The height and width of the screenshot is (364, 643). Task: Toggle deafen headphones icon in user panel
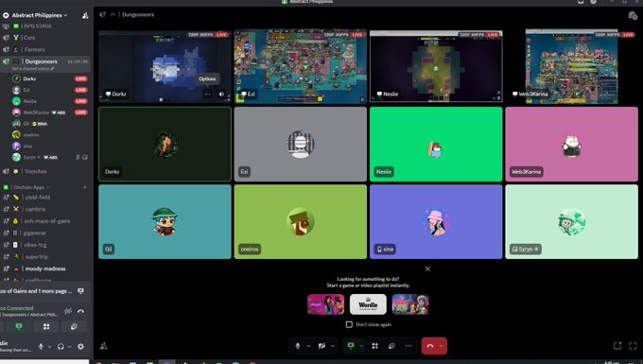click(x=61, y=346)
